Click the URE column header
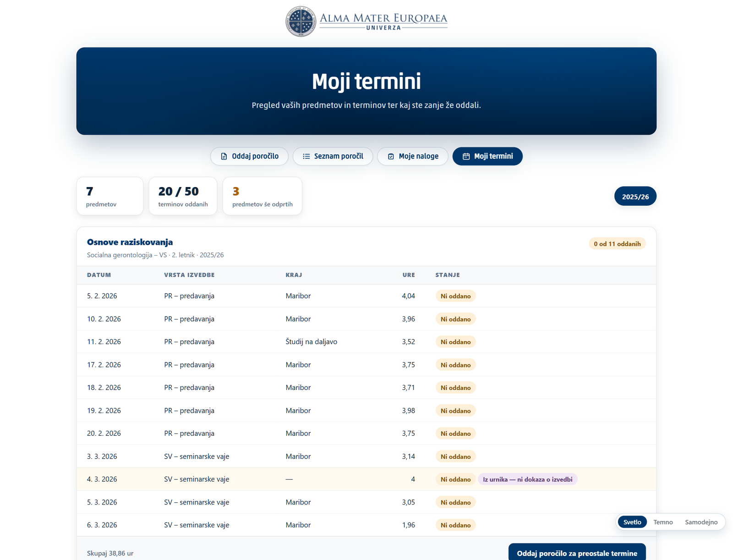The height and width of the screenshot is (560, 733). click(409, 275)
